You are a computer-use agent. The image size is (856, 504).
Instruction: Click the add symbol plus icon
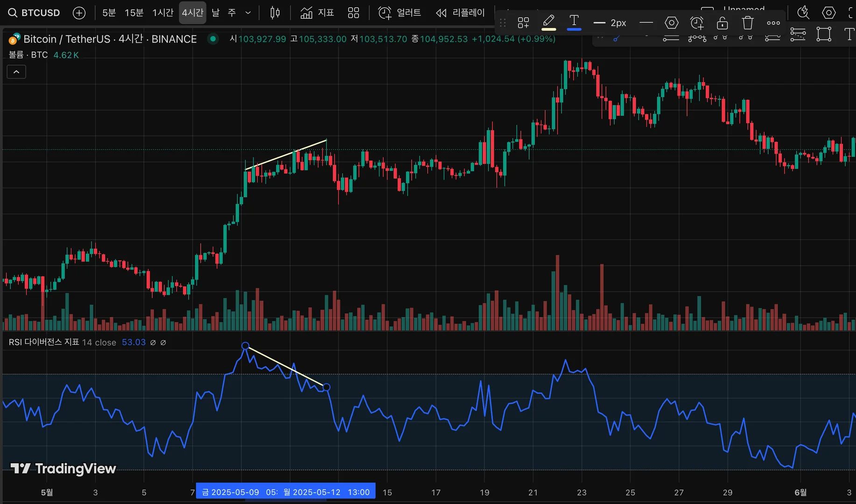click(79, 13)
